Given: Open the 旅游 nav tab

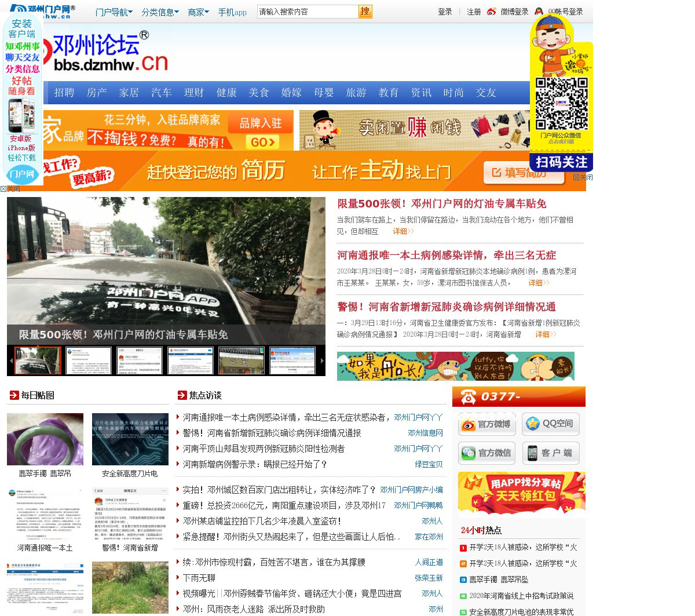Looking at the screenshot, I should [356, 93].
